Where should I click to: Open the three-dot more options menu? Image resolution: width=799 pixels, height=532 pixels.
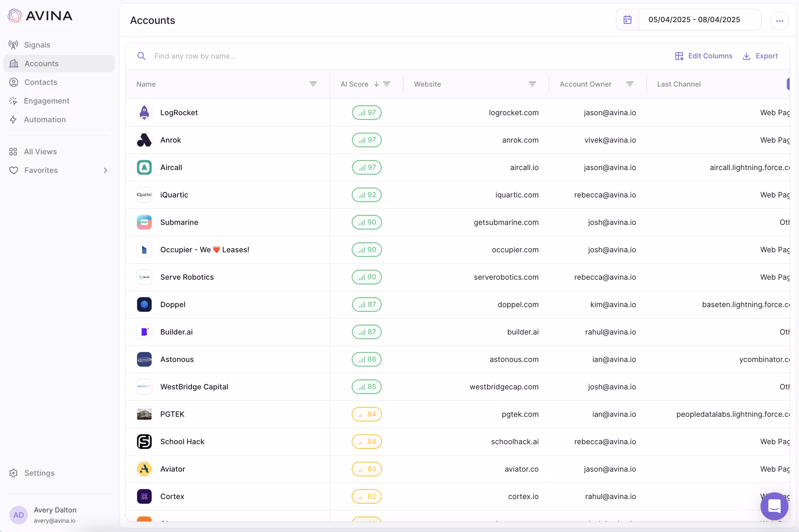(780, 21)
